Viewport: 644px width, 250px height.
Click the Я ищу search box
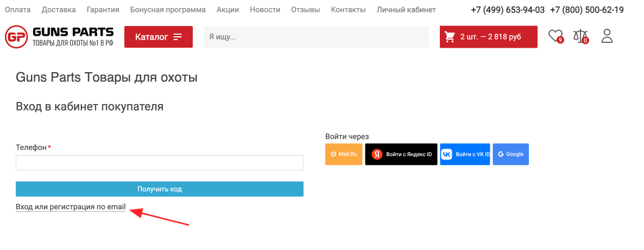pyautogui.click(x=317, y=37)
